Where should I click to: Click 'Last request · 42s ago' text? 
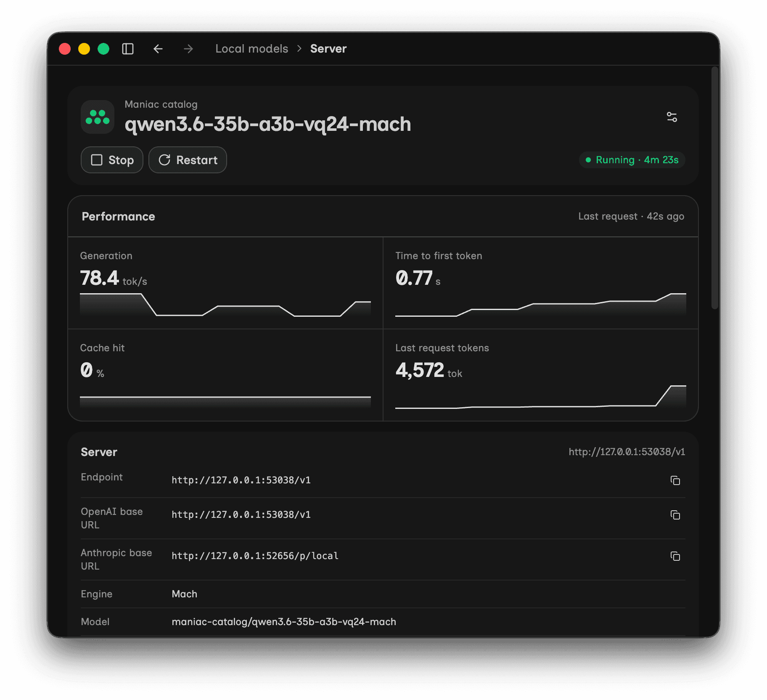pyautogui.click(x=631, y=216)
